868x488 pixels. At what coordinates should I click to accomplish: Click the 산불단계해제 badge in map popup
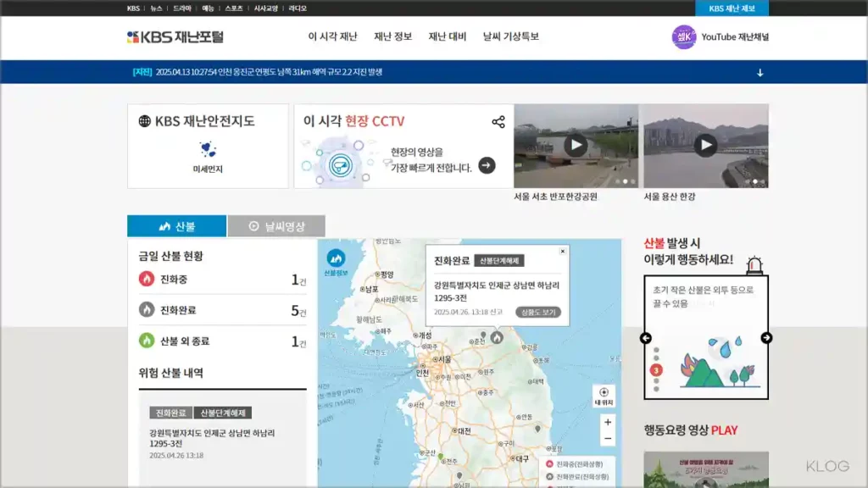click(499, 261)
